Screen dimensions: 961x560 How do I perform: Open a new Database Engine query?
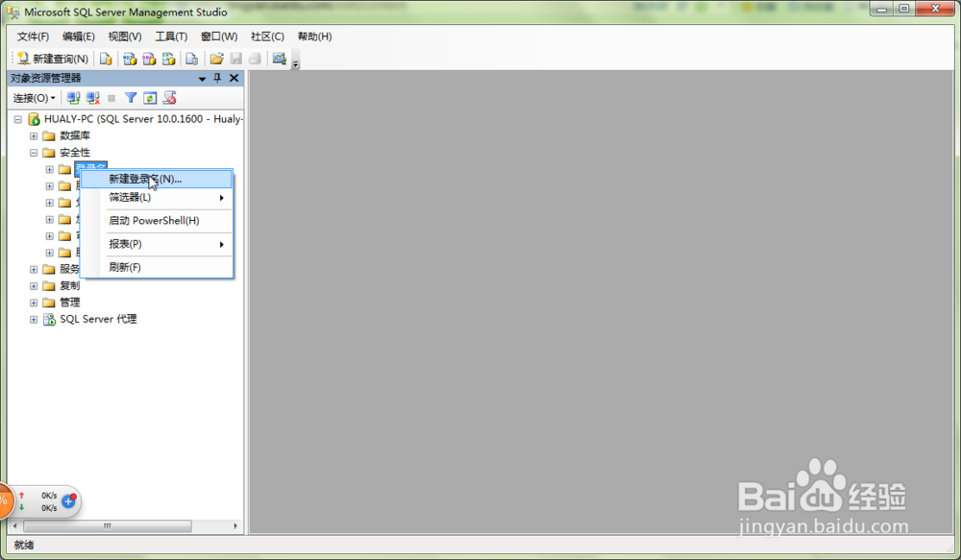105,59
